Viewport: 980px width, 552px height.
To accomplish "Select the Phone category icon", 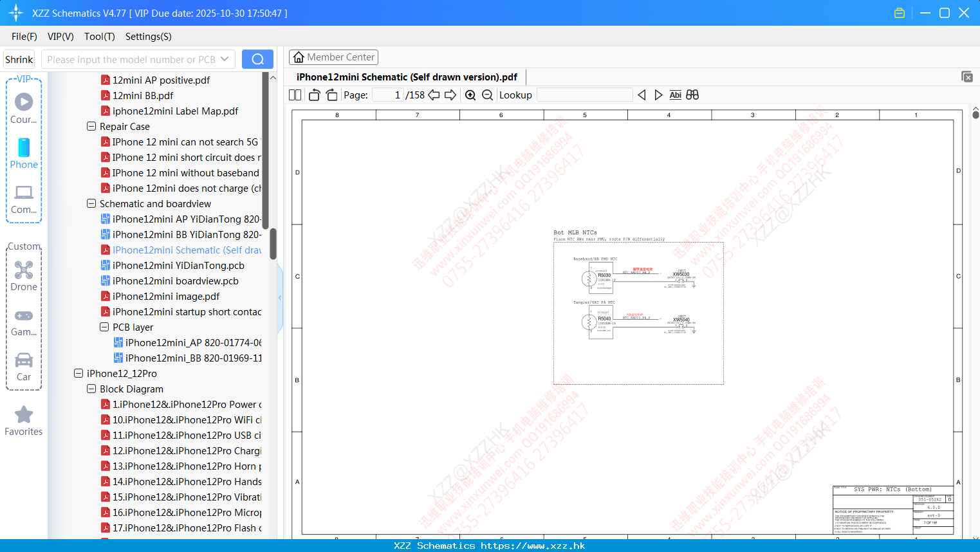I will pos(24,153).
